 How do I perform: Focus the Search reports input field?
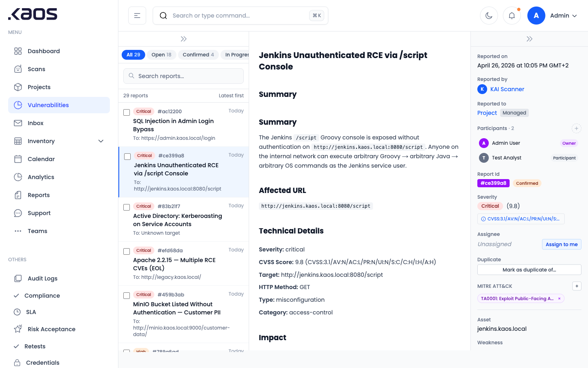point(188,76)
